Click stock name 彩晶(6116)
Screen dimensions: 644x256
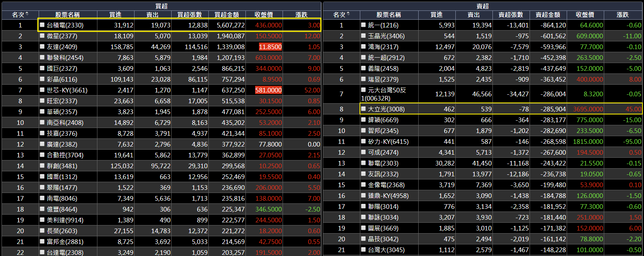coord(62,79)
